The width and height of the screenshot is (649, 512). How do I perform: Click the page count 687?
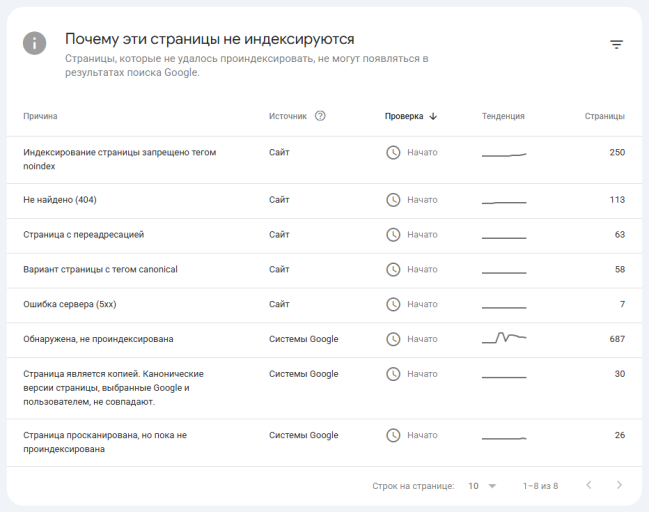coord(617,339)
